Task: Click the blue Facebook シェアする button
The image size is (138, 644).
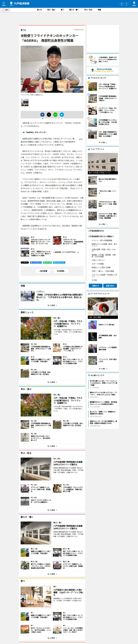Action: (36, 263)
